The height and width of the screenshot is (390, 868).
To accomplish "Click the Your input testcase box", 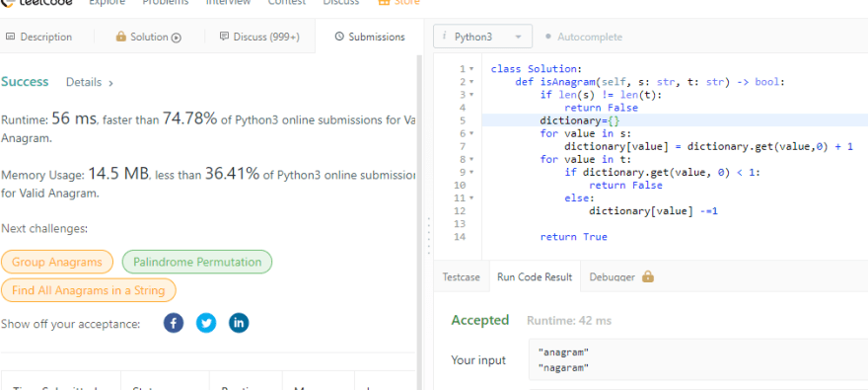I will click(x=698, y=359).
